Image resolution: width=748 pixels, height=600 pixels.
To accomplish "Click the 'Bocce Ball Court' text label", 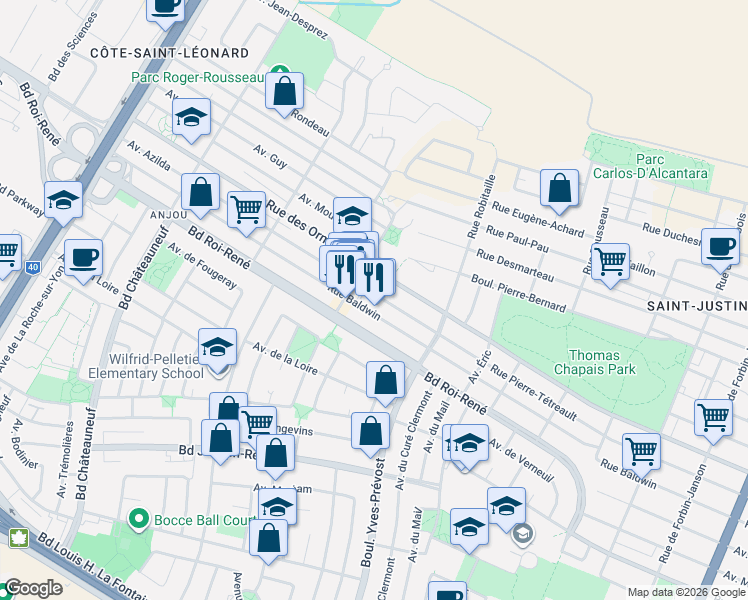I will pos(205,520).
